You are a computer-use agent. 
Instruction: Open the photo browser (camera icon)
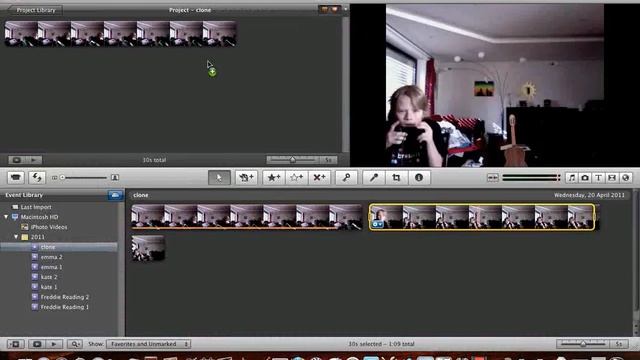coord(585,178)
